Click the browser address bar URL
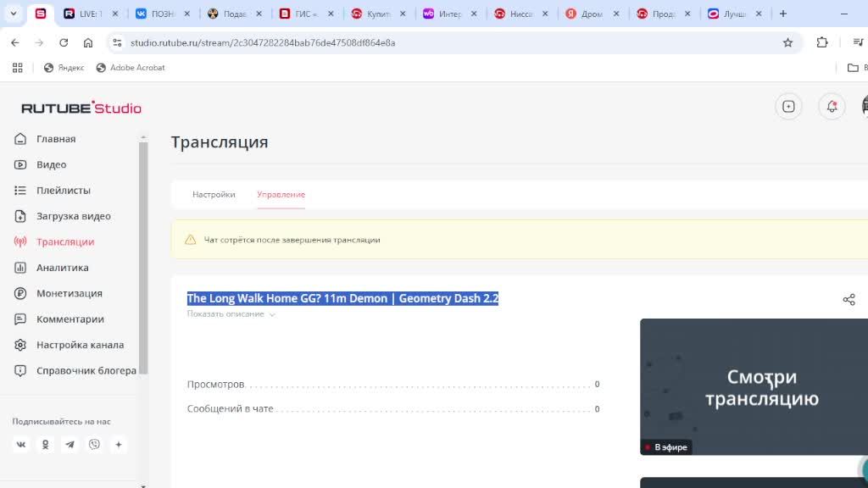Image resolution: width=868 pixels, height=488 pixels. (x=263, y=42)
